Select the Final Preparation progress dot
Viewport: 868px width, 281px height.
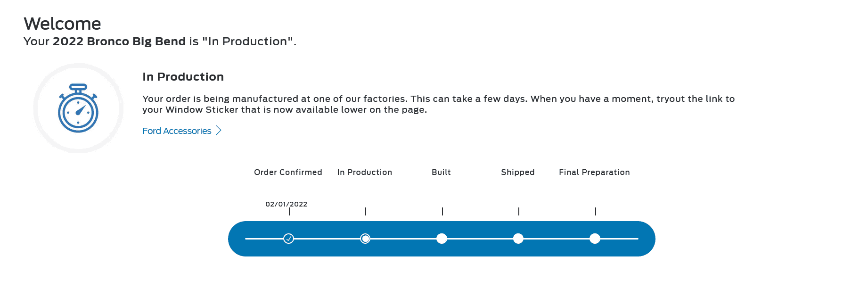pos(595,239)
